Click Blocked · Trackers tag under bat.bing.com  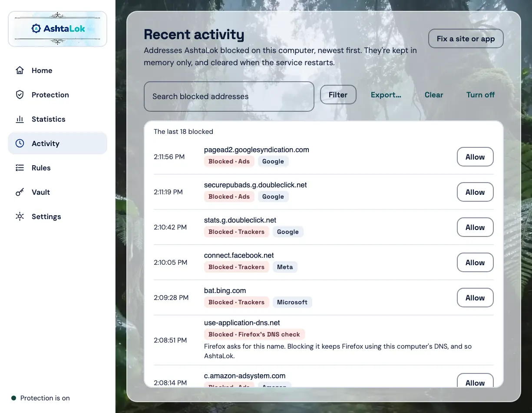tap(237, 302)
